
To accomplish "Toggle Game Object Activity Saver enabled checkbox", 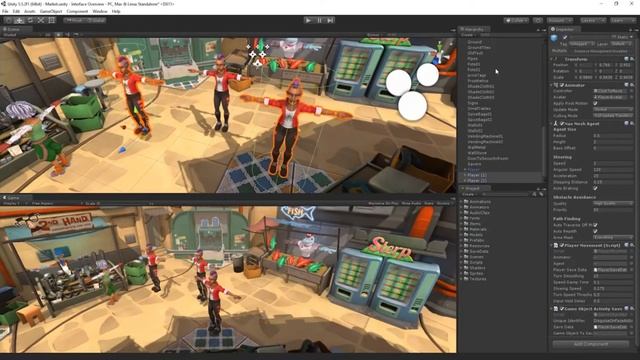I will [562, 309].
